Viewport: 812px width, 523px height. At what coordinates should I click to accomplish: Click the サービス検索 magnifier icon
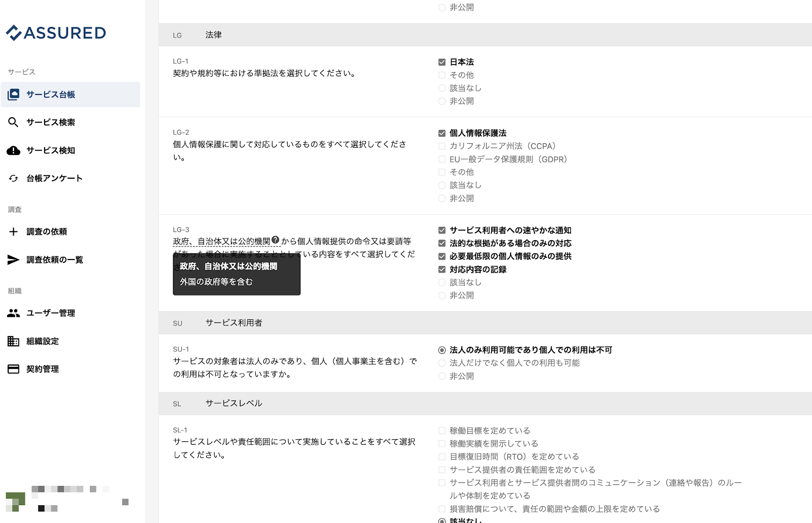click(x=14, y=122)
